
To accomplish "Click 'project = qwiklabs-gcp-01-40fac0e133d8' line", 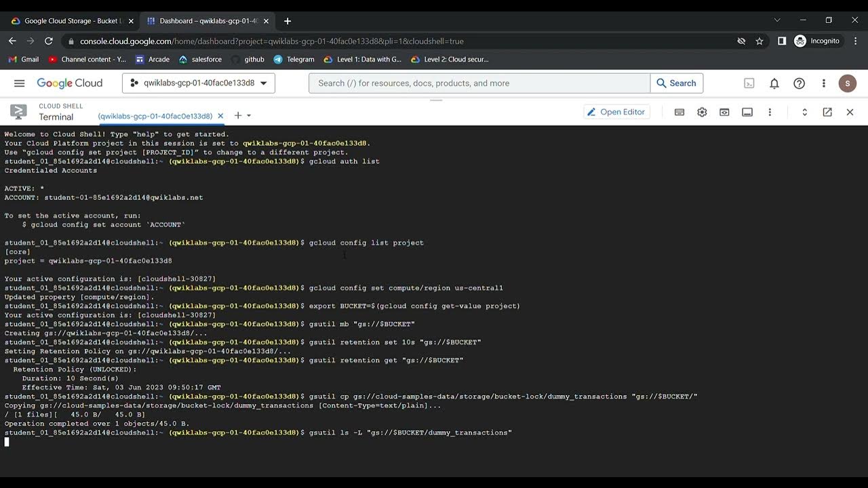I will click(88, 261).
